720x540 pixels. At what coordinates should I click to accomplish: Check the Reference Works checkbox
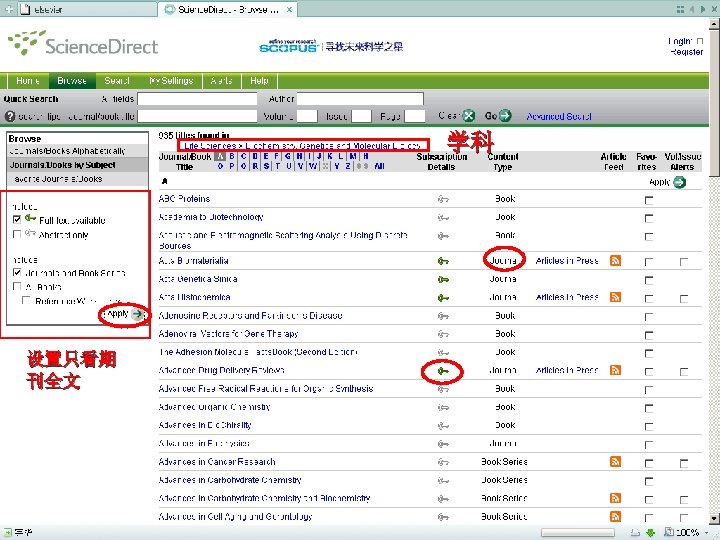(x=26, y=300)
